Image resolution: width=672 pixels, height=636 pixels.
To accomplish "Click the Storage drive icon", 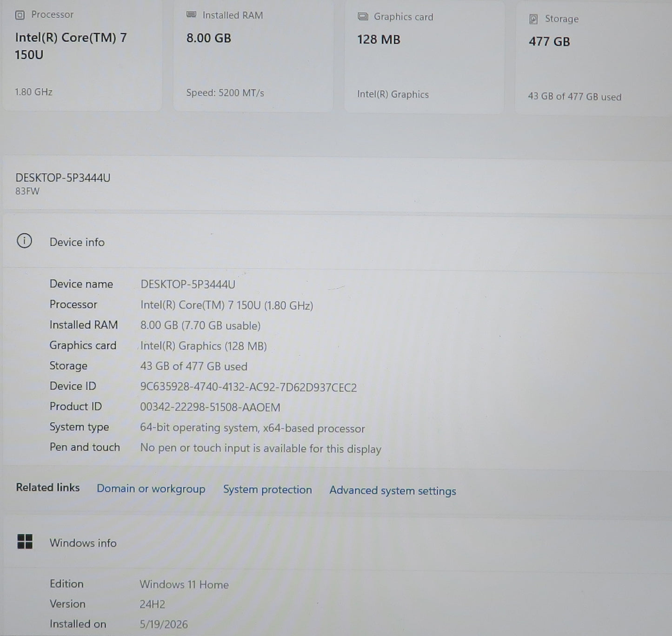I will [x=533, y=19].
